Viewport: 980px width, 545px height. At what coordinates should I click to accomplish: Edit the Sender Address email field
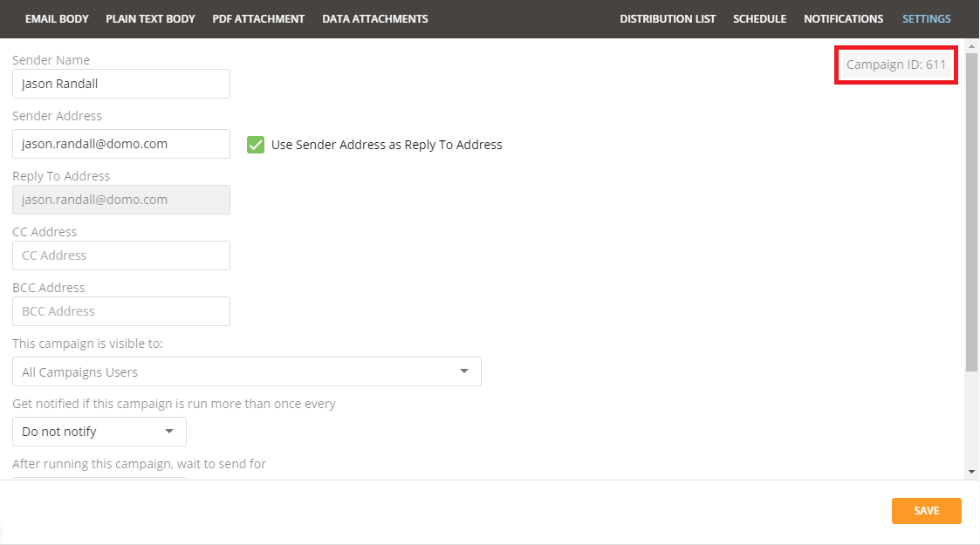coord(120,143)
